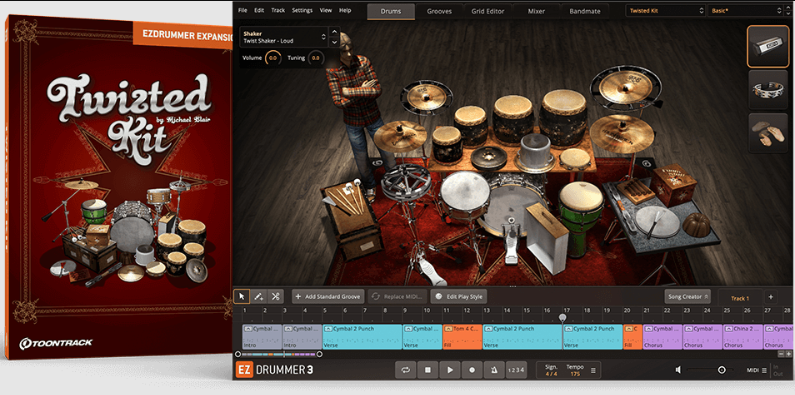The width and height of the screenshot is (795, 395).
Task: Open the Shaker instrument selector dropdown
Action: 284,37
